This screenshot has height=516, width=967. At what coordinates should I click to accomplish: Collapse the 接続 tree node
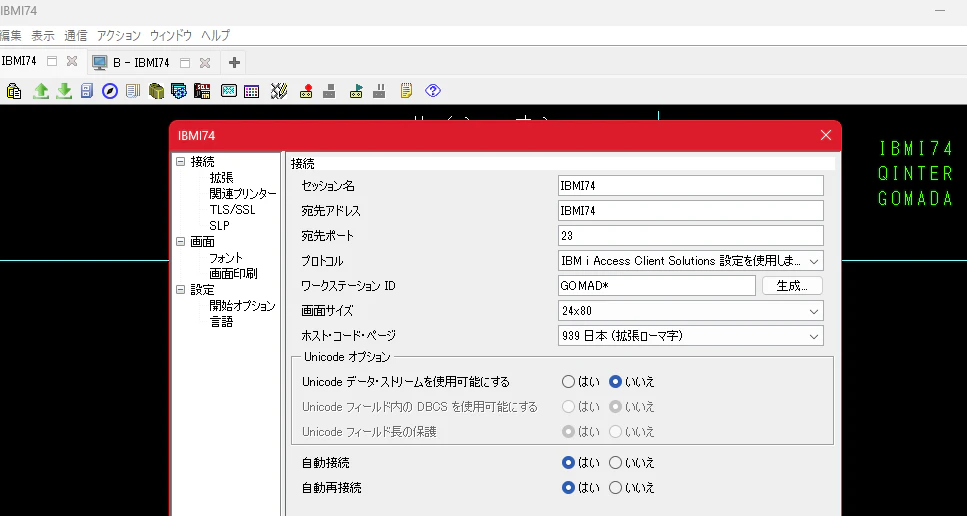(181, 162)
